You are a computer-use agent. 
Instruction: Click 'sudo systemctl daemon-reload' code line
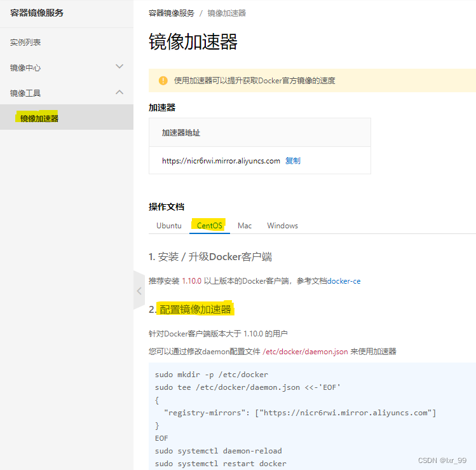(218, 451)
